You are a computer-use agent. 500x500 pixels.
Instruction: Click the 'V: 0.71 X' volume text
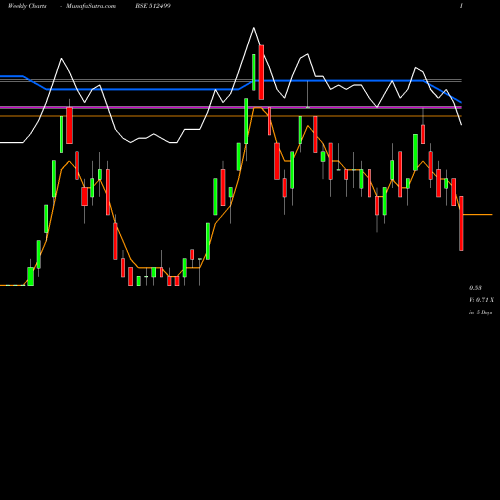click(x=481, y=300)
